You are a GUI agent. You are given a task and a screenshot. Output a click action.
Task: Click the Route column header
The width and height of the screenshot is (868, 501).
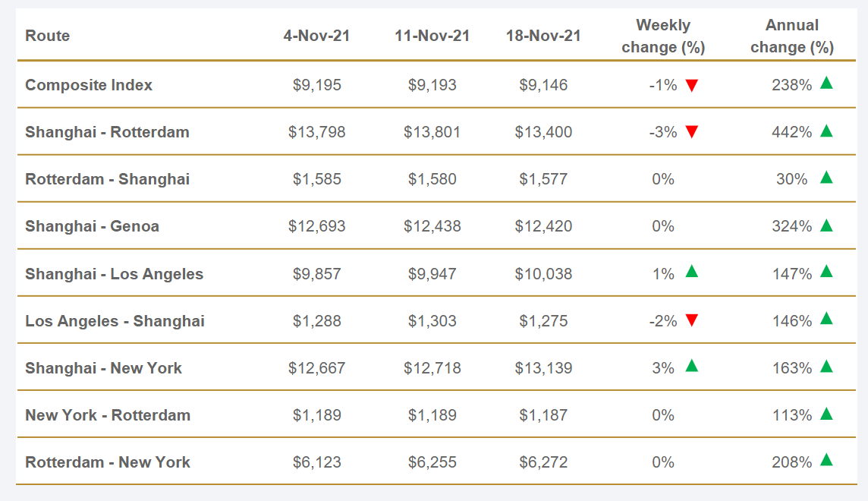tap(47, 36)
